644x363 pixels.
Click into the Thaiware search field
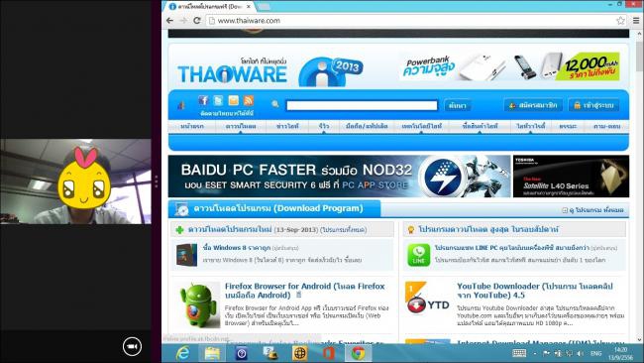[362, 105]
